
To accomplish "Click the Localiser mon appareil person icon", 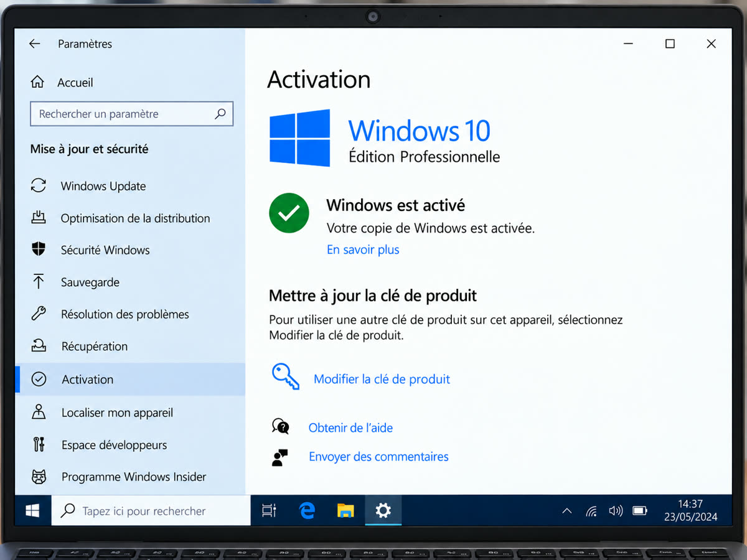I will (x=39, y=412).
